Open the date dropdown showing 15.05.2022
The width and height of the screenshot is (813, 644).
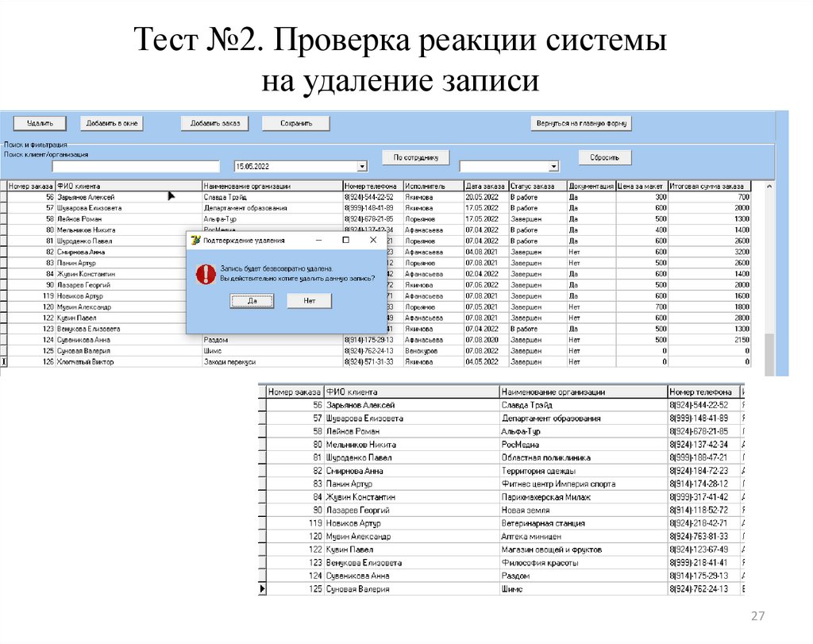(362, 167)
